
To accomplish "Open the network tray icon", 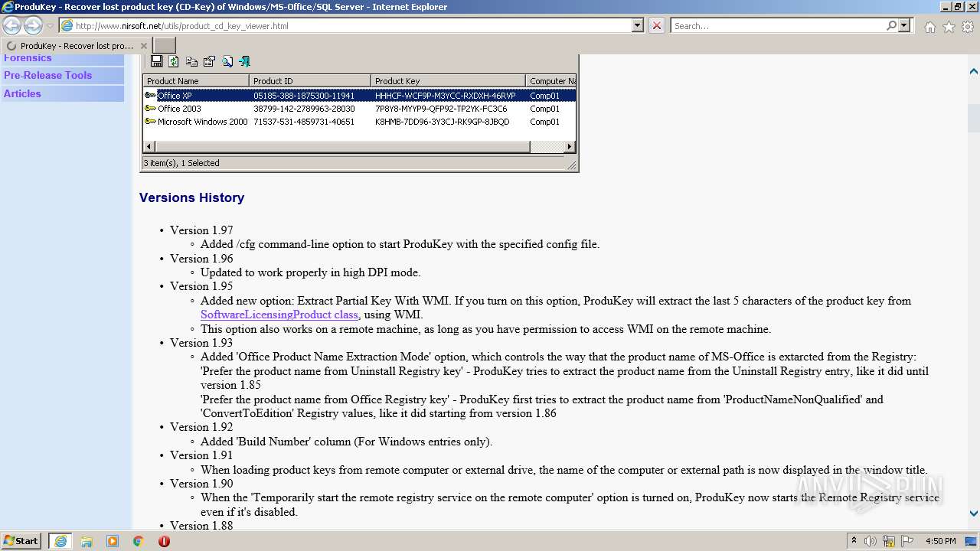I will (889, 541).
